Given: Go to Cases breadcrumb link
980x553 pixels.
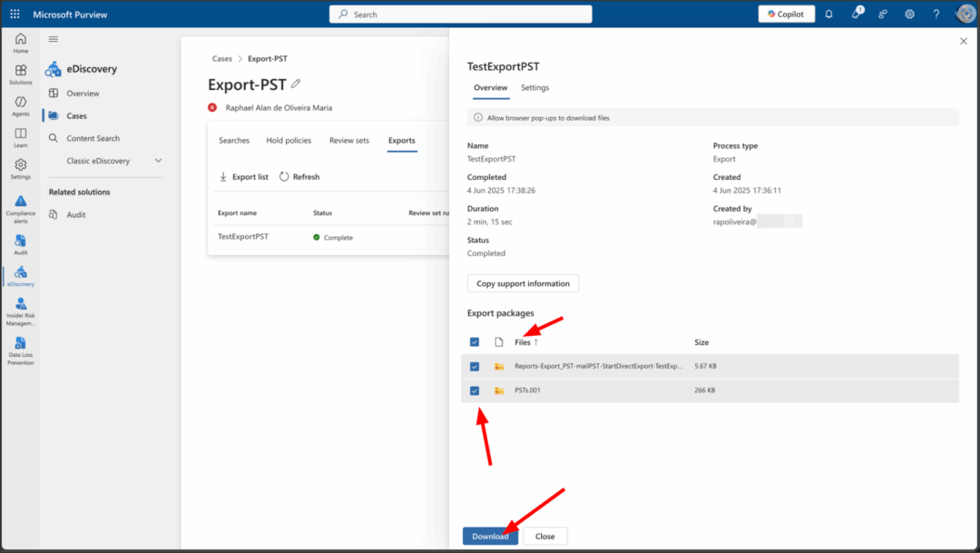Looking at the screenshot, I should click(x=222, y=59).
